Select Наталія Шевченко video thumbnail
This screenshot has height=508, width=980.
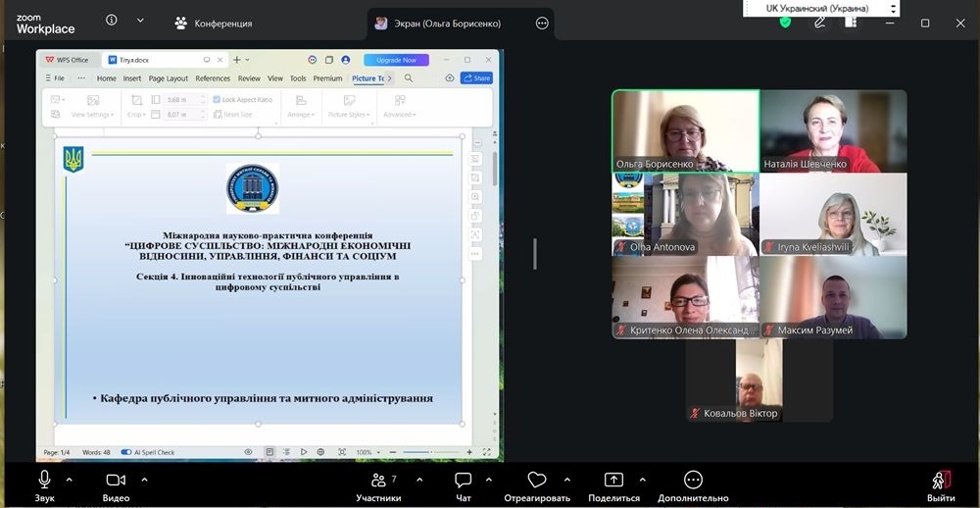(833, 130)
